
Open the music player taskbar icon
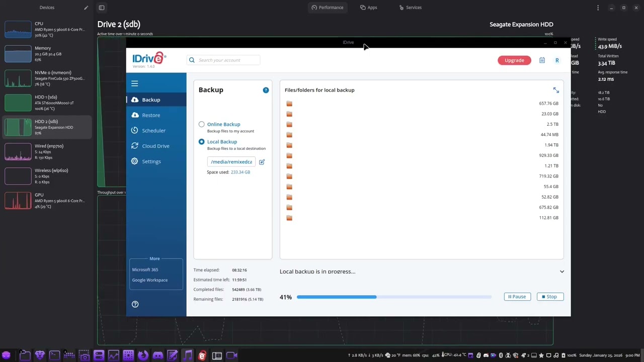188,355
